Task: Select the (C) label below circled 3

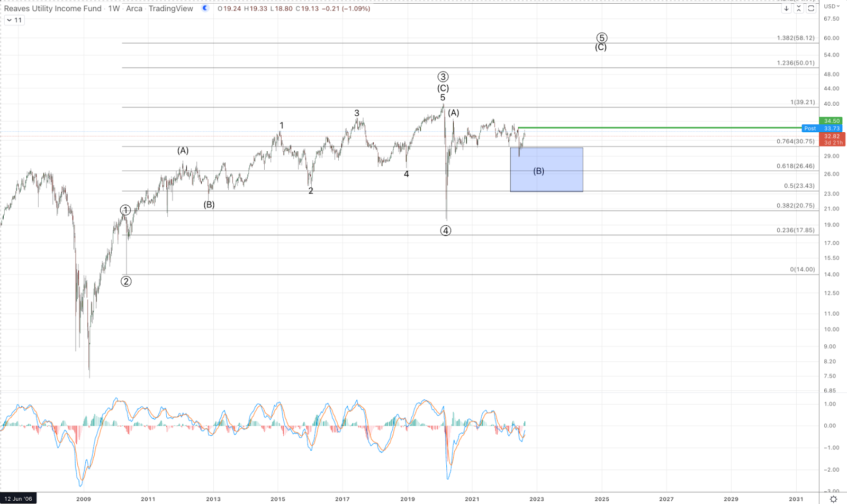Action: point(443,88)
